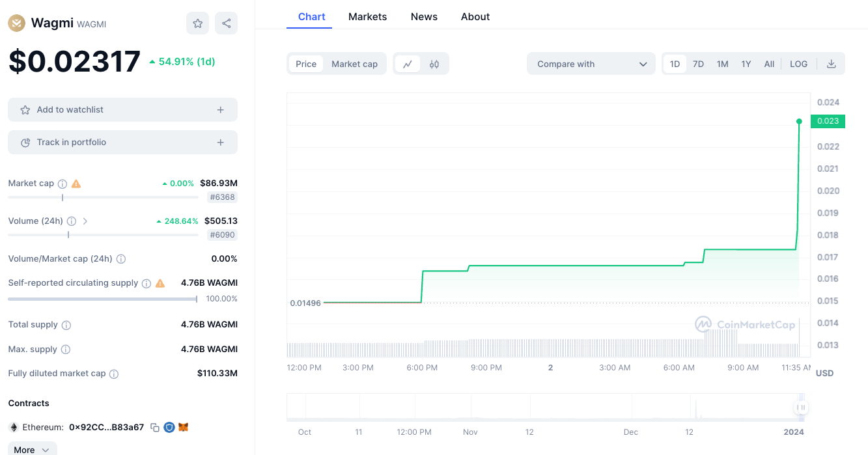
Task: Download chart data with download icon
Action: tap(831, 64)
